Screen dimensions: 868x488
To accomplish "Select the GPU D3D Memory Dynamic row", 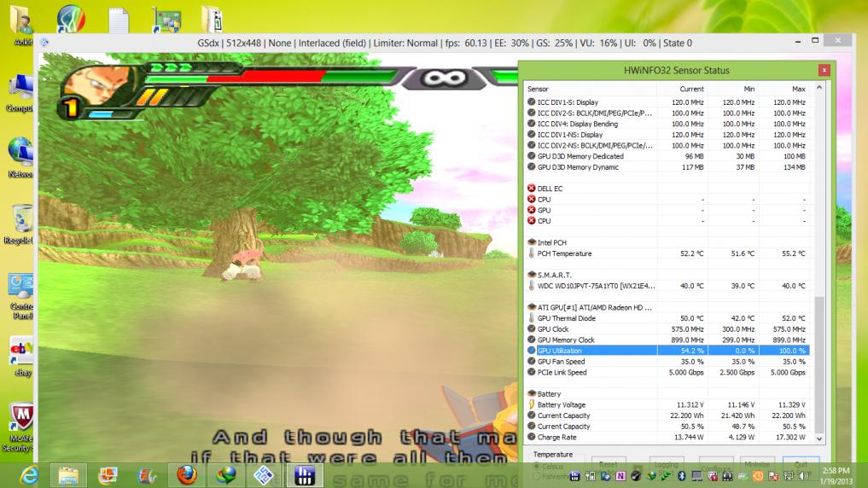I will pyautogui.click(x=667, y=167).
